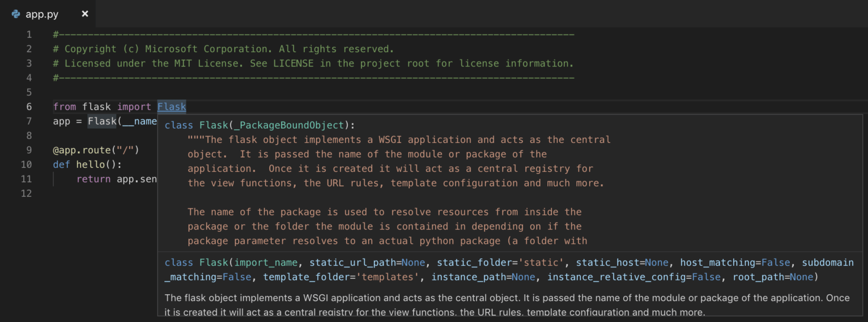The image size is (868, 322).
Task: Click 'class Flask(_PackageBoundObject):' in peek definition
Action: [x=260, y=125]
